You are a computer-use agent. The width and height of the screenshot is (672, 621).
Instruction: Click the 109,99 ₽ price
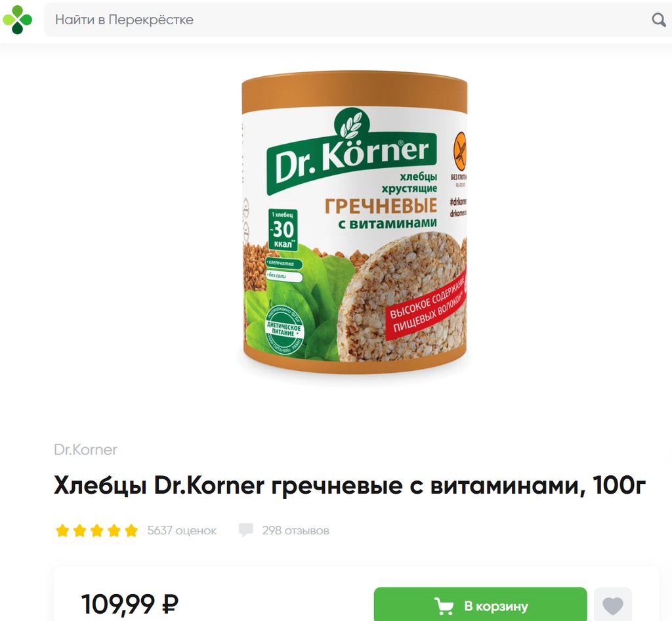[x=129, y=604]
